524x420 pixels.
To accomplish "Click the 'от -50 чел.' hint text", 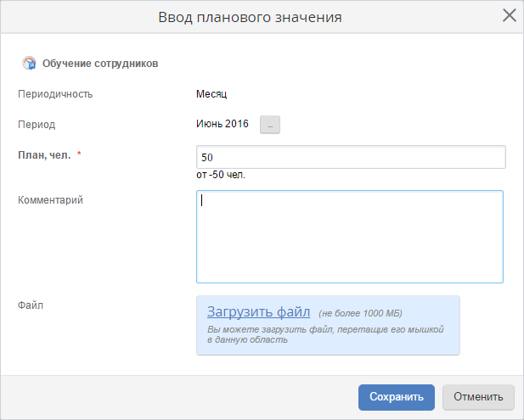I will coord(226,176).
